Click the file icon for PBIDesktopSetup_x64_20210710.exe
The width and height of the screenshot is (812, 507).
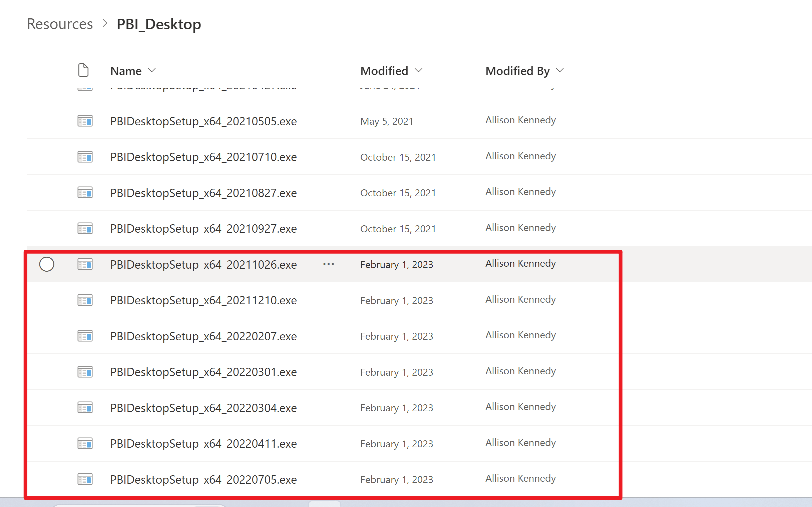[85, 157]
